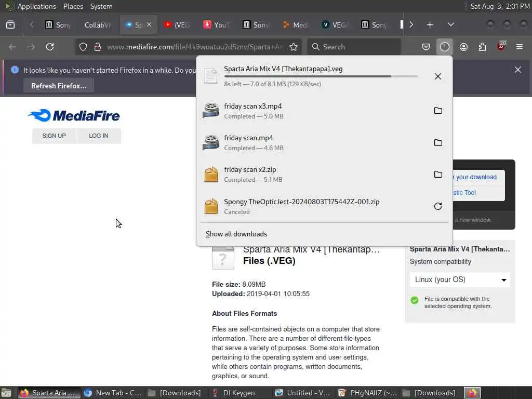Image resolution: width=532 pixels, height=399 pixels.
Task: Open the Firefox account icon
Action: (x=463, y=47)
